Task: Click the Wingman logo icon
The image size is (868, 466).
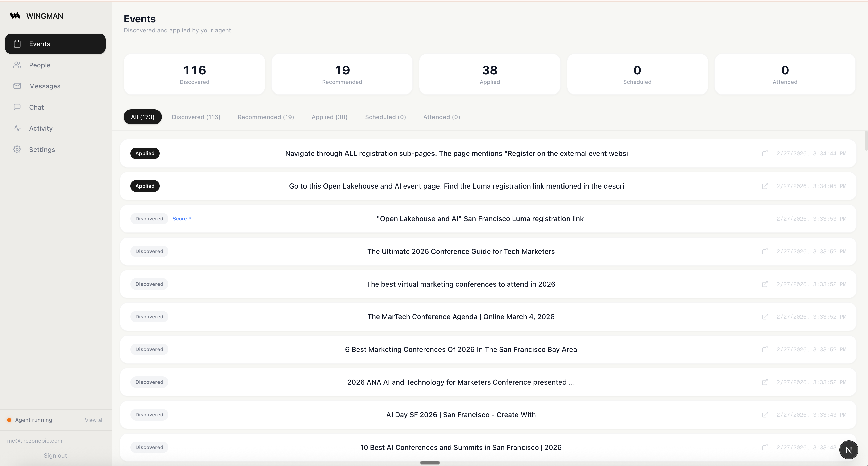Action: tap(15, 16)
